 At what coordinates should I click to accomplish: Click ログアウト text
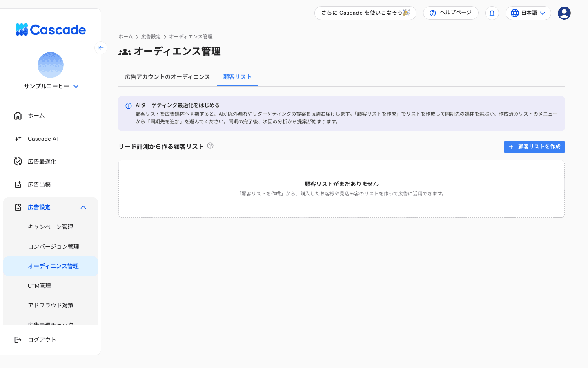[x=42, y=340]
